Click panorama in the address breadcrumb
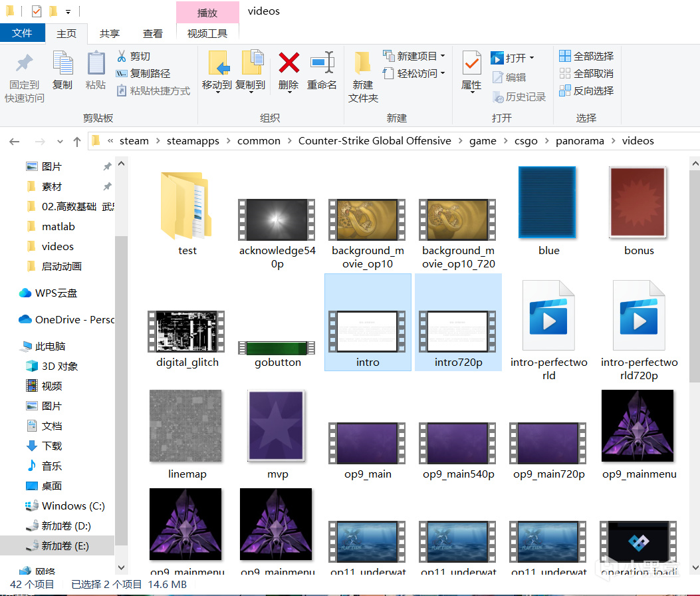 pyautogui.click(x=580, y=141)
